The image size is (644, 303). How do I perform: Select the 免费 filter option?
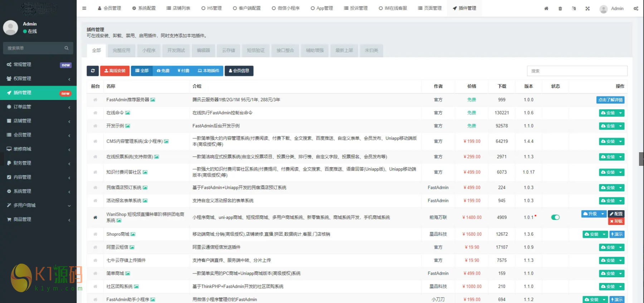coord(163,71)
